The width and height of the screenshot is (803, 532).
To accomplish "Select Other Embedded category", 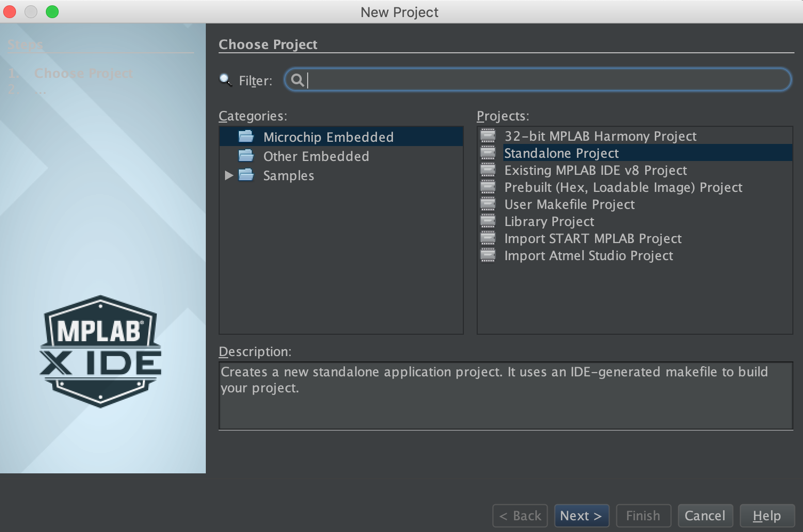I will tap(316, 156).
